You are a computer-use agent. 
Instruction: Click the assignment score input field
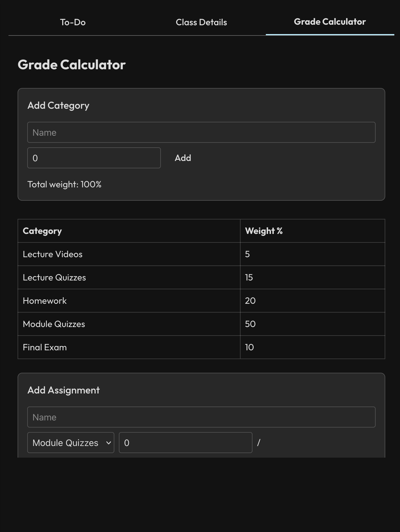pyautogui.click(x=186, y=443)
